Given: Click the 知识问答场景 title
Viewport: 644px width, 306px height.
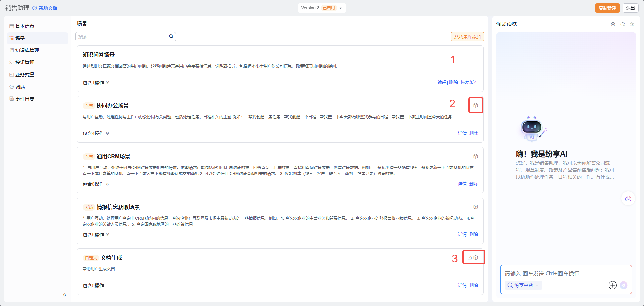Looking at the screenshot, I should (99, 55).
